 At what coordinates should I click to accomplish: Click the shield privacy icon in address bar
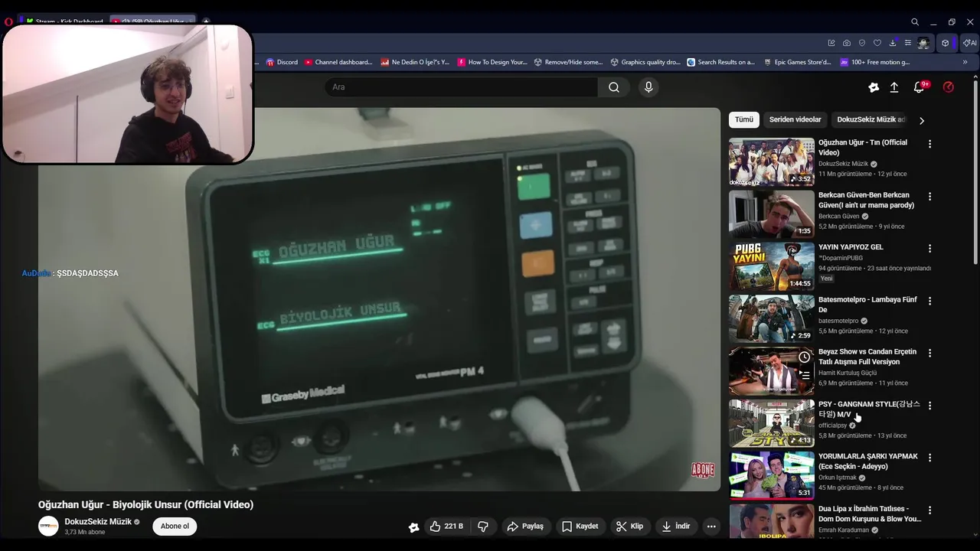click(x=862, y=43)
